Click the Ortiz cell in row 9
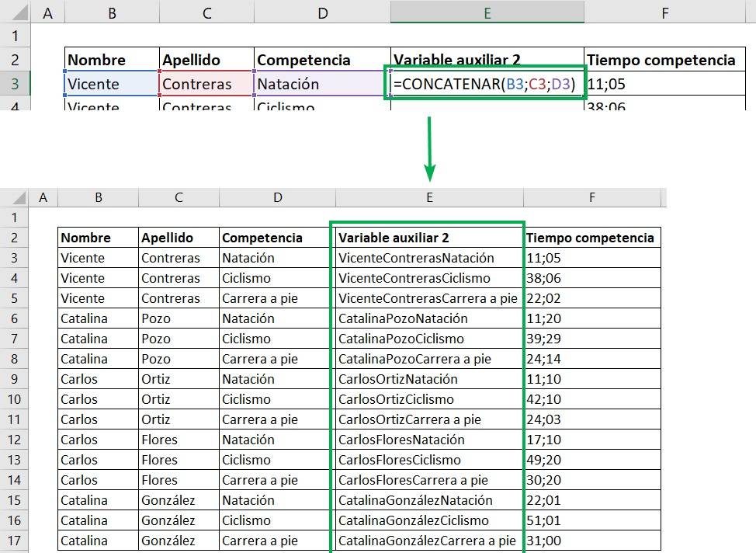 point(179,379)
